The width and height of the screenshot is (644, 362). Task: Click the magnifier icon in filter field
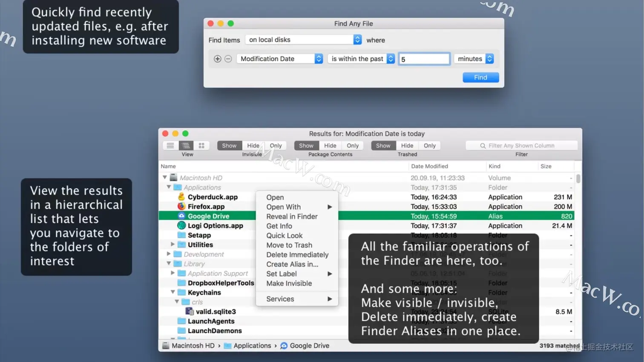[483, 145]
